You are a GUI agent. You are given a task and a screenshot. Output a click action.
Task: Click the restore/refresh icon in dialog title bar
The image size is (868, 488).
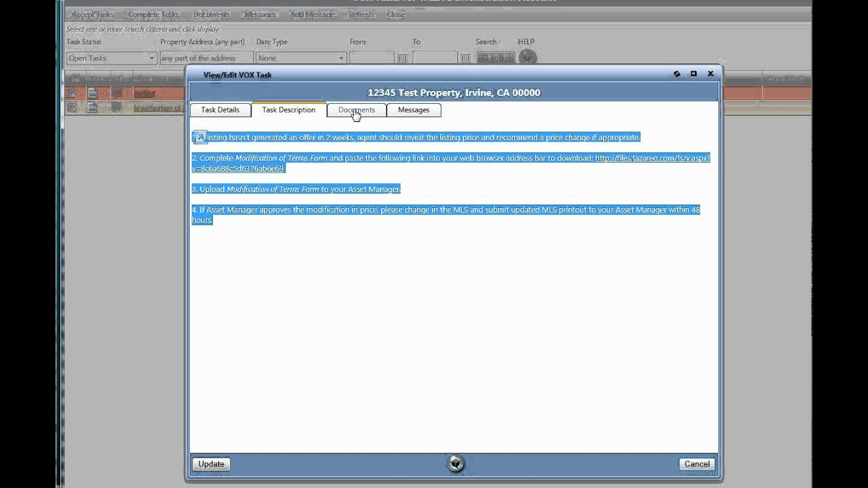click(x=677, y=74)
